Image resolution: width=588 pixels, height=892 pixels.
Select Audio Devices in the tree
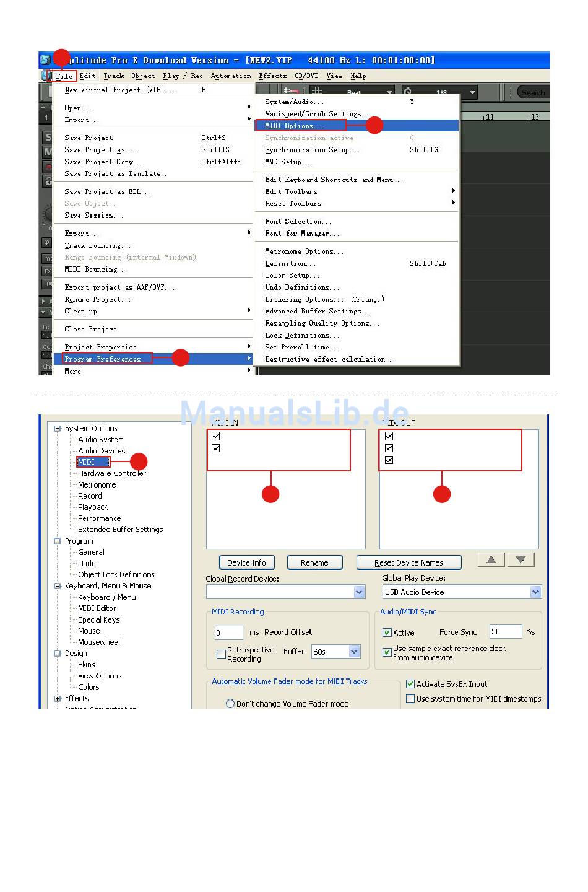(x=102, y=451)
